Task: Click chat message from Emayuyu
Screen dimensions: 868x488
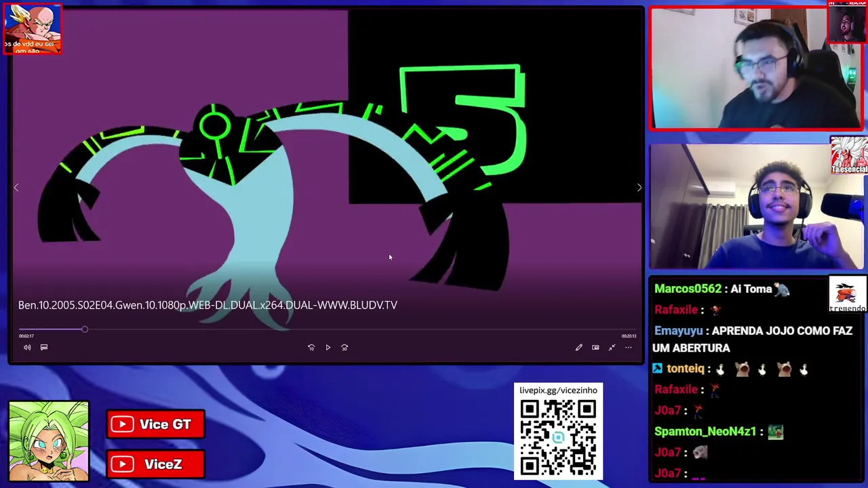Action: point(752,339)
